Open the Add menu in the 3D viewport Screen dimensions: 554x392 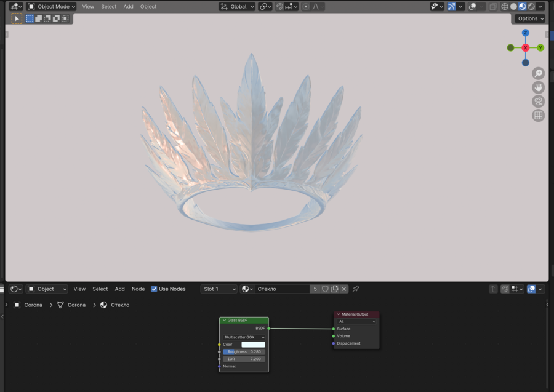[x=128, y=7]
